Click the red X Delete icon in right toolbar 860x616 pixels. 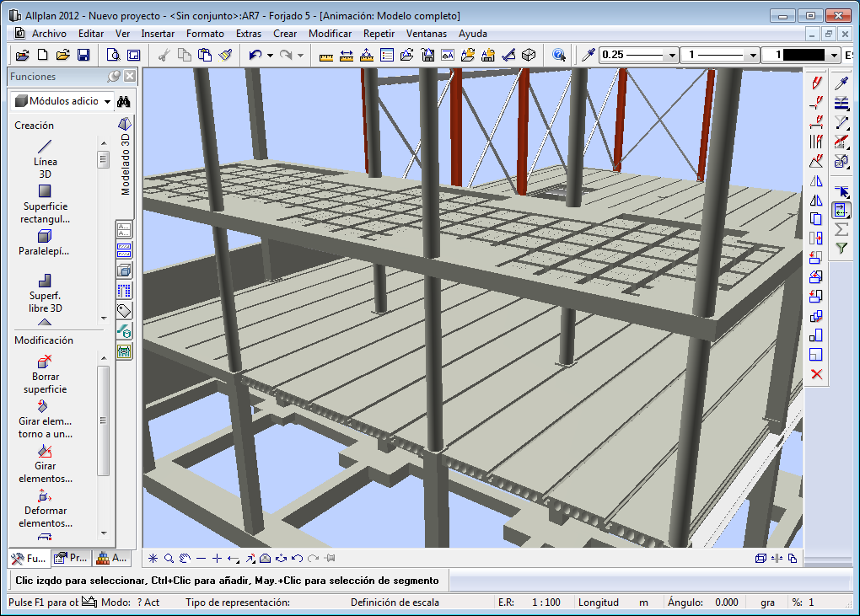(816, 374)
